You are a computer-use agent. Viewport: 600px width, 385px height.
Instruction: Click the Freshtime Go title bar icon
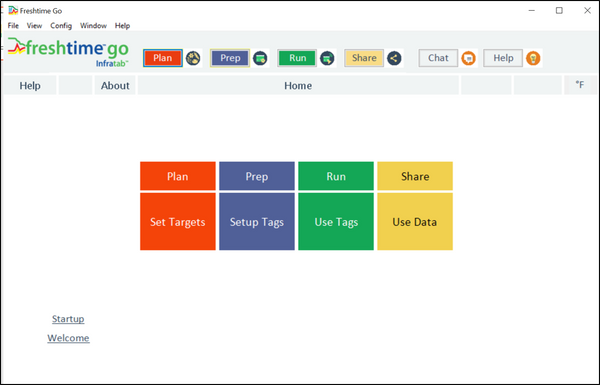coord(13,10)
